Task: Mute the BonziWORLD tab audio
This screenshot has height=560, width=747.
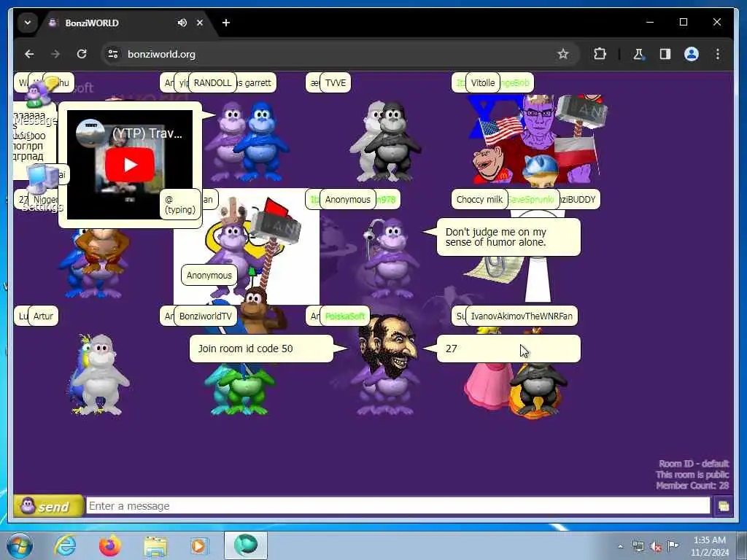Action: coord(182,23)
